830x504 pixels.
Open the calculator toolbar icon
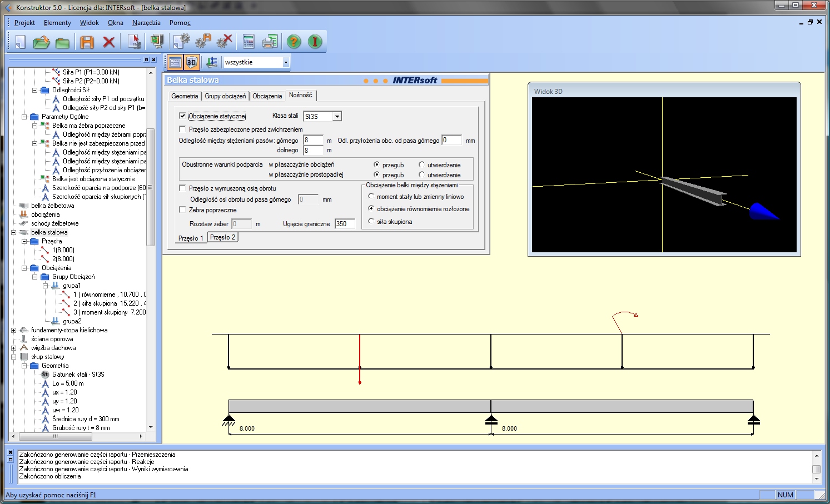click(x=248, y=42)
